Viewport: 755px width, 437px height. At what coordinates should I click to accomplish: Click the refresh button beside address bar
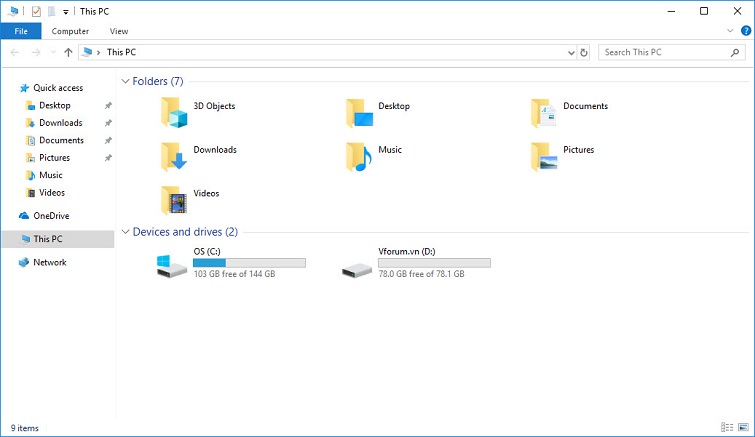click(x=584, y=52)
